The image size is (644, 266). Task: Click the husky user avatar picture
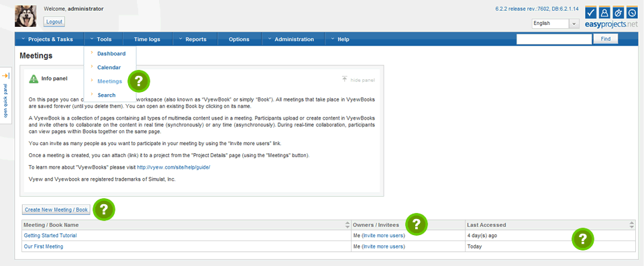coord(25,16)
